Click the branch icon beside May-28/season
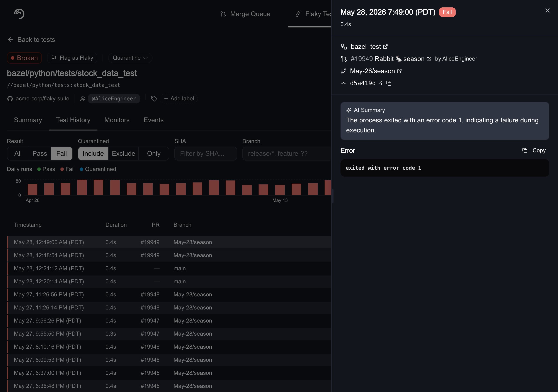 343,71
